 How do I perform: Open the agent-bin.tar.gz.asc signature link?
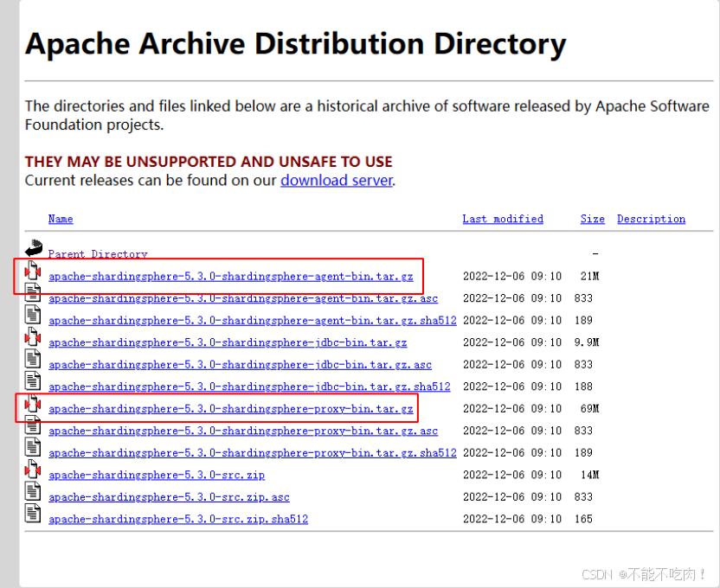click(x=243, y=298)
